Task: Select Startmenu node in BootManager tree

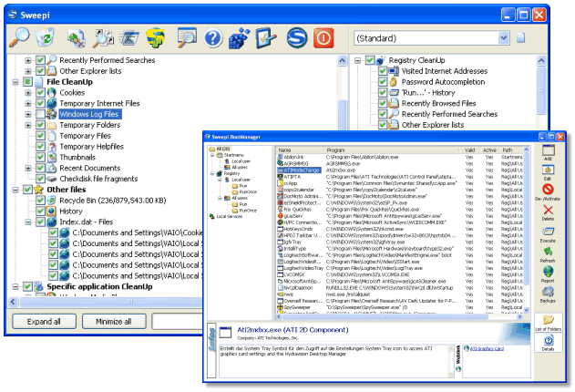Action: [x=233, y=155]
